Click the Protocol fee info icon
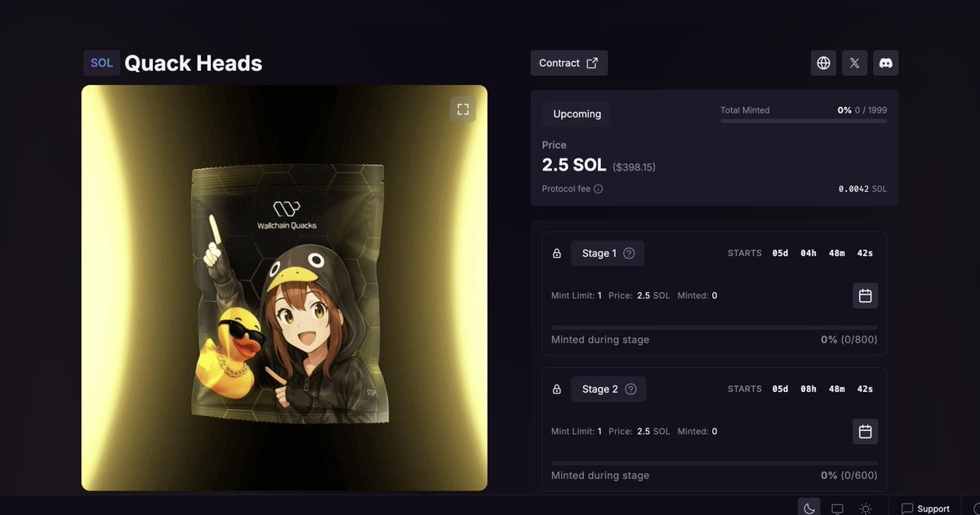This screenshot has height=515, width=980. click(599, 189)
